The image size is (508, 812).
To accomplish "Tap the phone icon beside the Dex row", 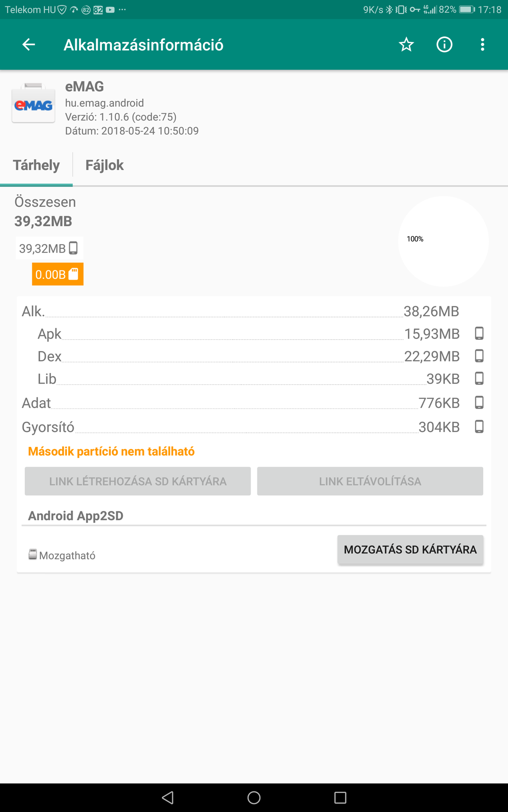I will (x=479, y=356).
